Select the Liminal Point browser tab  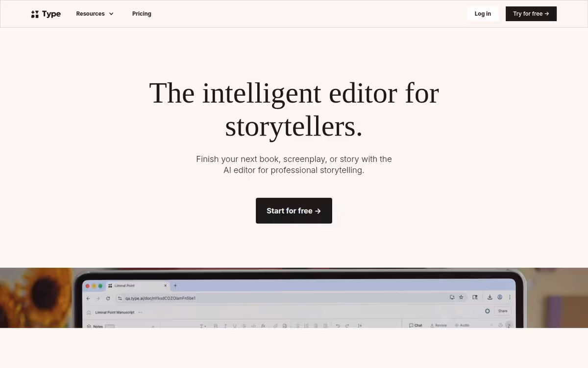(138, 286)
